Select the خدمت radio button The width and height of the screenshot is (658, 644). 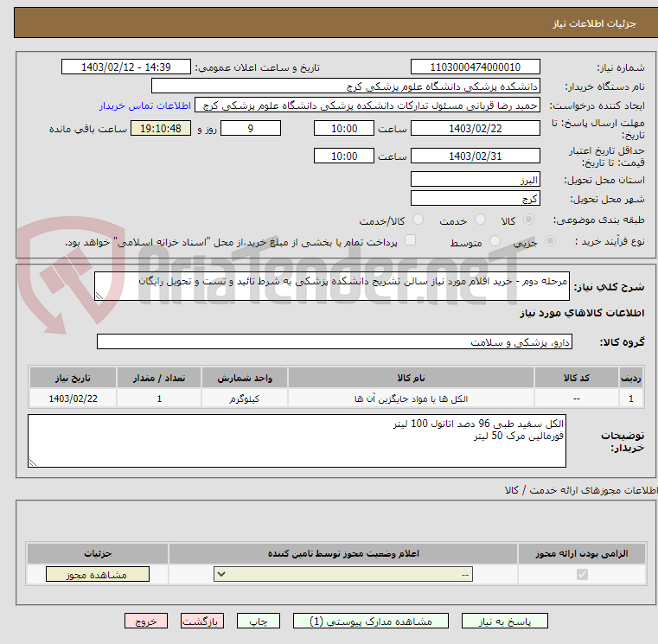click(x=480, y=220)
